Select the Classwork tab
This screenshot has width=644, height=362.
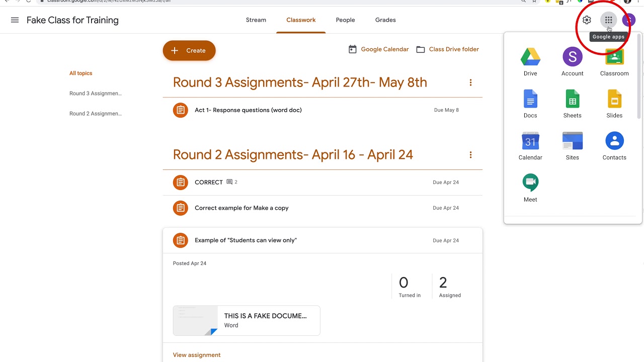[301, 20]
